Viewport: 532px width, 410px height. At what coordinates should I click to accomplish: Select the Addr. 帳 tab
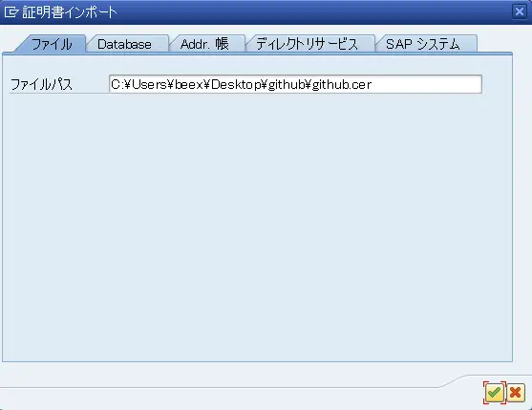(x=204, y=44)
